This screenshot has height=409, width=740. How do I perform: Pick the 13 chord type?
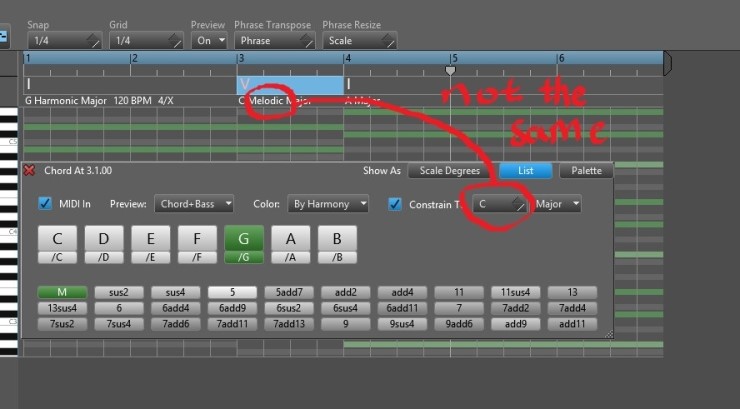tap(572, 292)
